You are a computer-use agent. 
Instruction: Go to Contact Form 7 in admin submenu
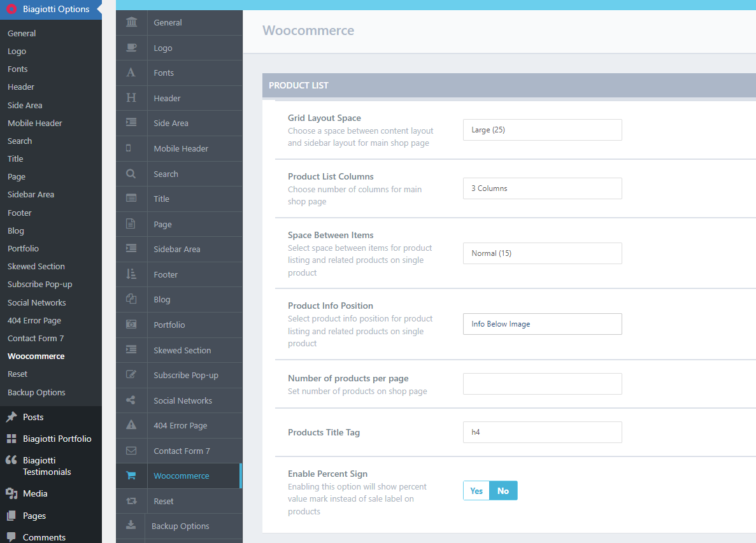pos(36,338)
